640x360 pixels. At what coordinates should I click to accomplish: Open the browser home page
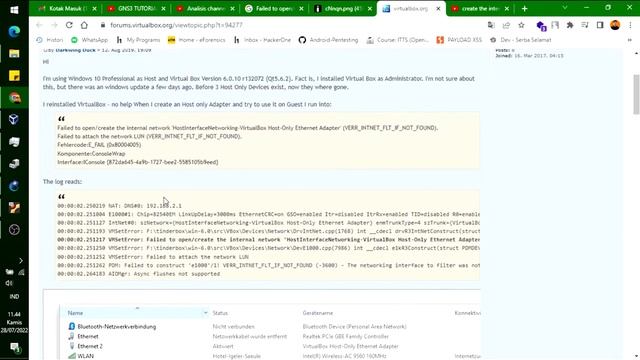coord(84,25)
